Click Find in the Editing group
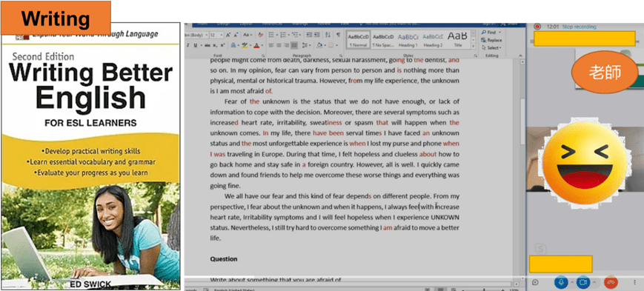This screenshot has width=644, height=291. click(489, 32)
